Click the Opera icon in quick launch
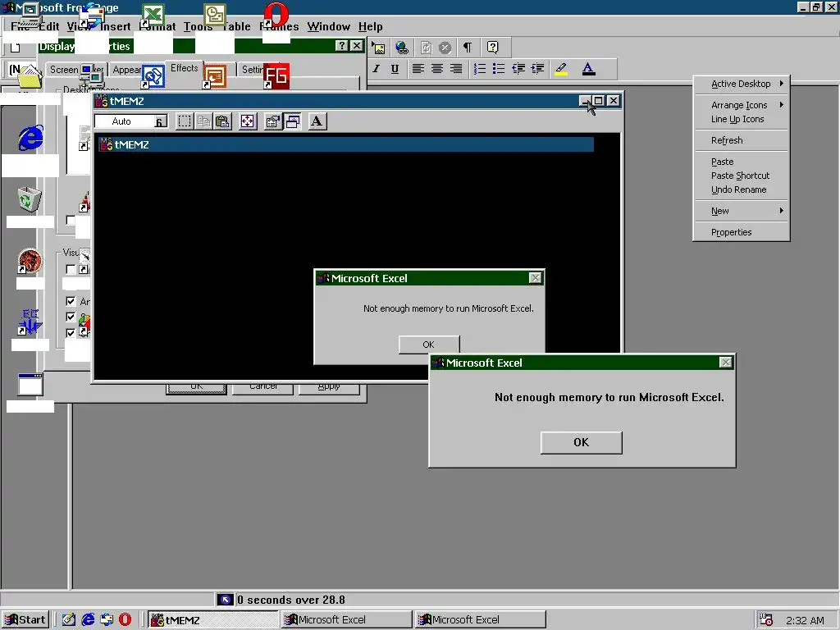The image size is (840, 630). tap(125, 620)
